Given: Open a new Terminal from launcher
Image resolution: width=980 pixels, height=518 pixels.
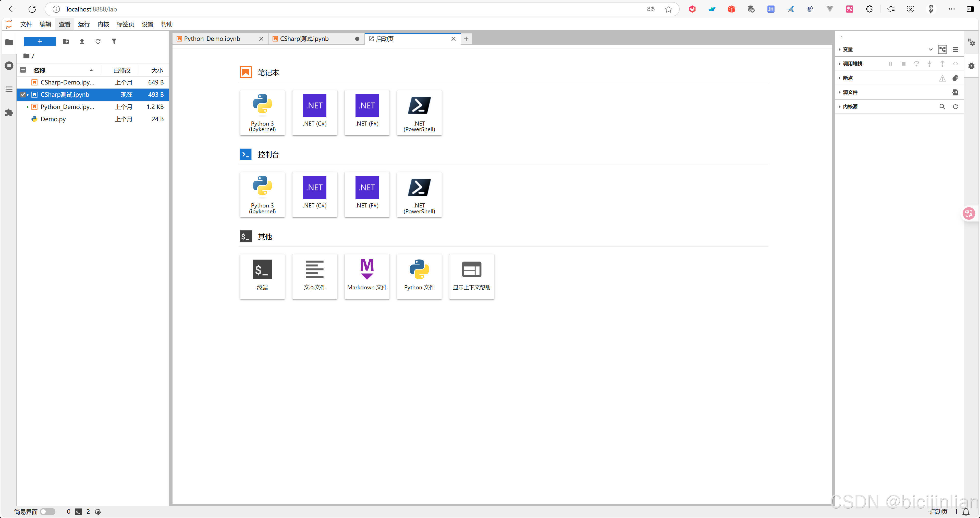Looking at the screenshot, I should click(262, 276).
